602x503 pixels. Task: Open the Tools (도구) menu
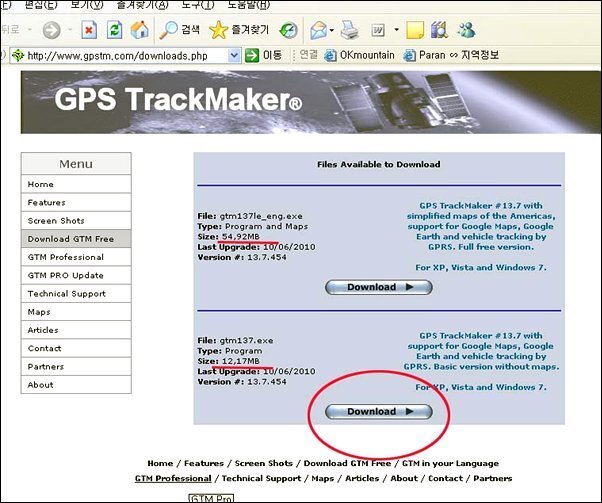(x=198, y=5)
